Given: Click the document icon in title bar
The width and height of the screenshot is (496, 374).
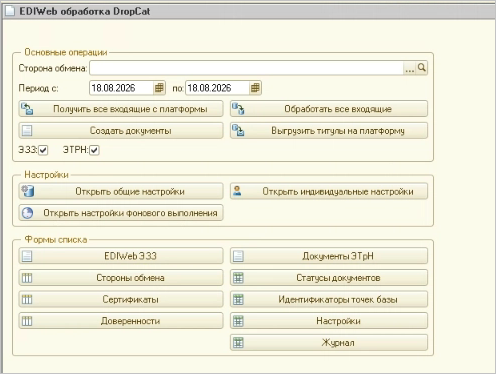Looking at the screenshot, I should (x=10, y=11).
